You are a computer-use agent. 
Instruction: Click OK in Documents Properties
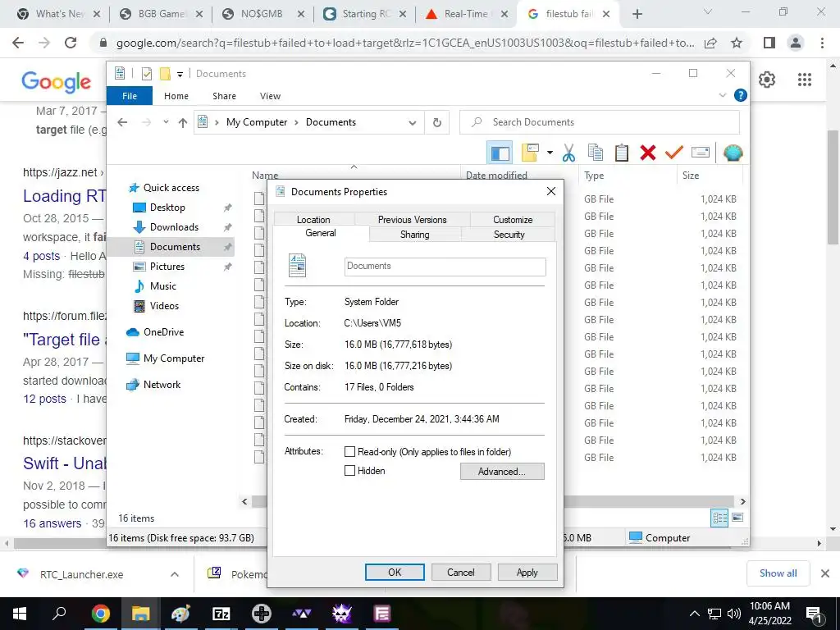point(395,572)
